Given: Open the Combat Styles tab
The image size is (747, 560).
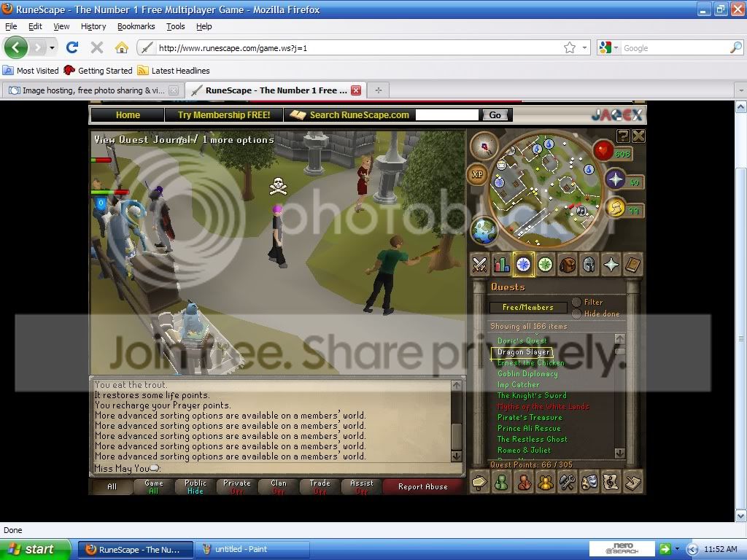Looking at the screenshot, I should (x=479, y=265).
